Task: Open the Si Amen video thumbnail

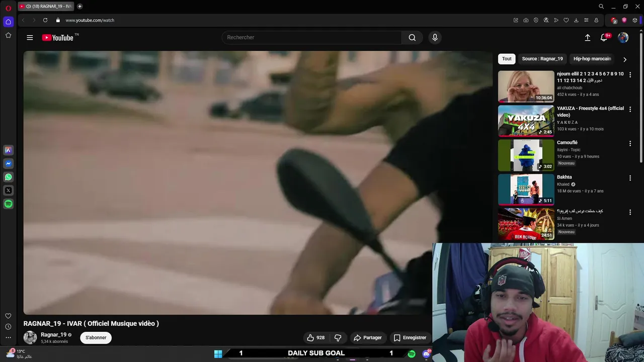Action: pos(526,224)
